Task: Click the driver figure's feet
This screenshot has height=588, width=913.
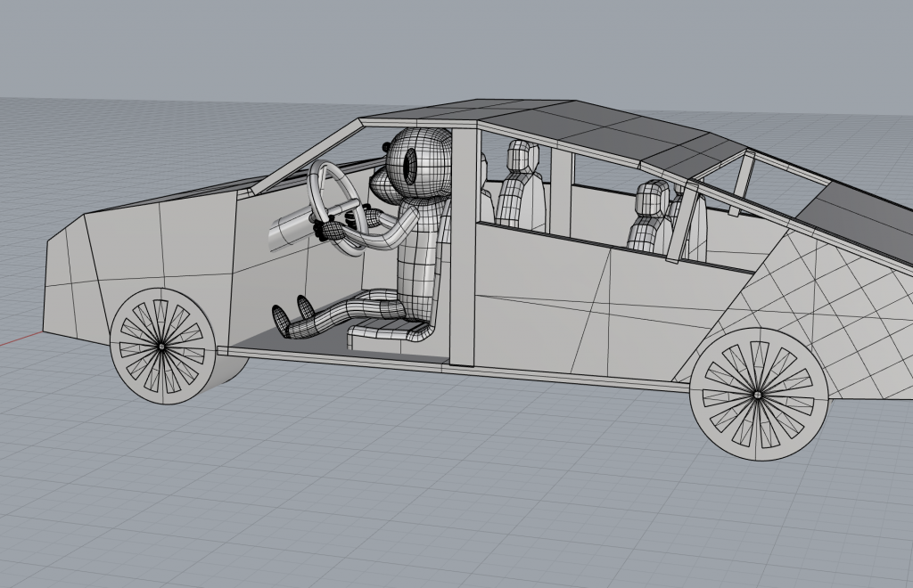Action: tap(292, 317)
